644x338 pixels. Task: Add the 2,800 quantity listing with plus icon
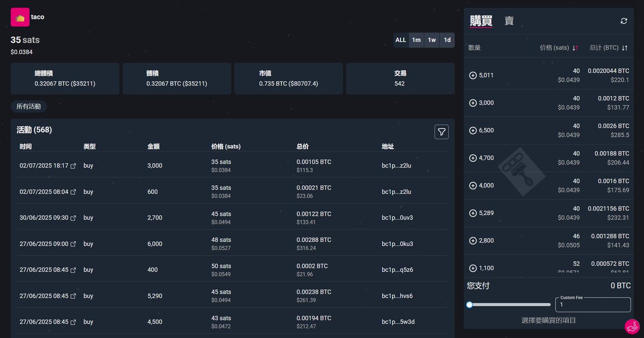473,241
